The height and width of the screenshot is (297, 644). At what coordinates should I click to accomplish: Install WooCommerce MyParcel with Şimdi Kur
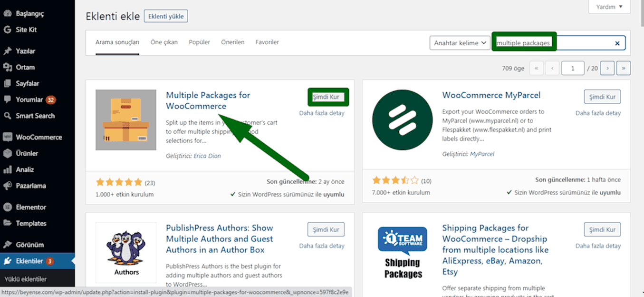(602, 97)
